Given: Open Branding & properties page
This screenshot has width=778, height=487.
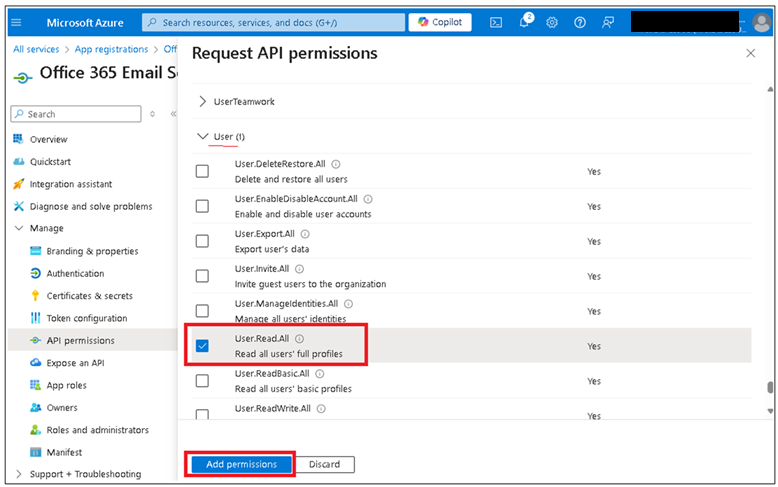Looking at the screenshot, I should (92, 251).
